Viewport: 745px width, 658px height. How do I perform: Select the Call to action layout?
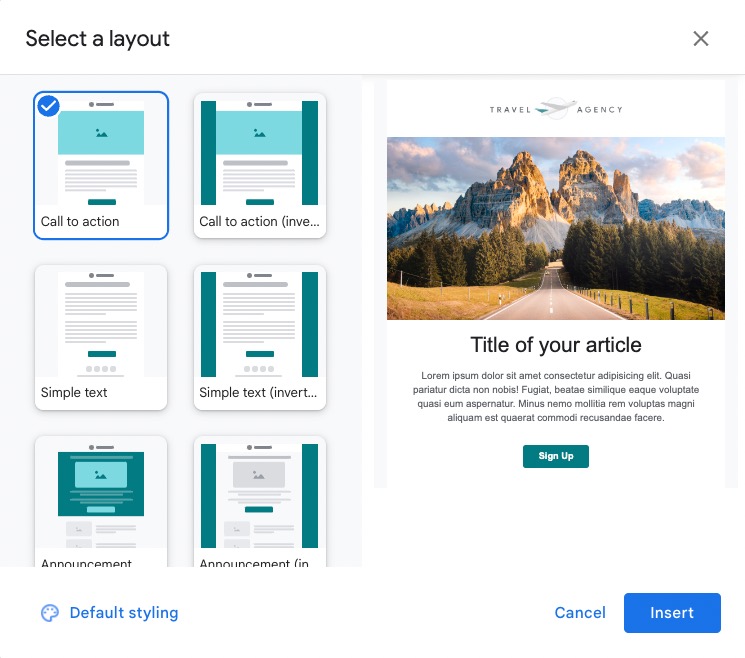point(101,165)
